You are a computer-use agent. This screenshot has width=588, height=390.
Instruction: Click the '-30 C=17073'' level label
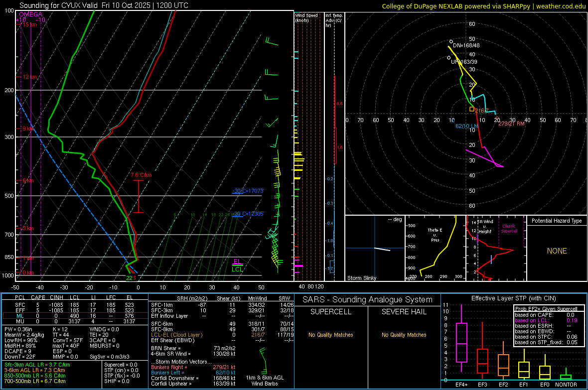[x=248, y=191]
